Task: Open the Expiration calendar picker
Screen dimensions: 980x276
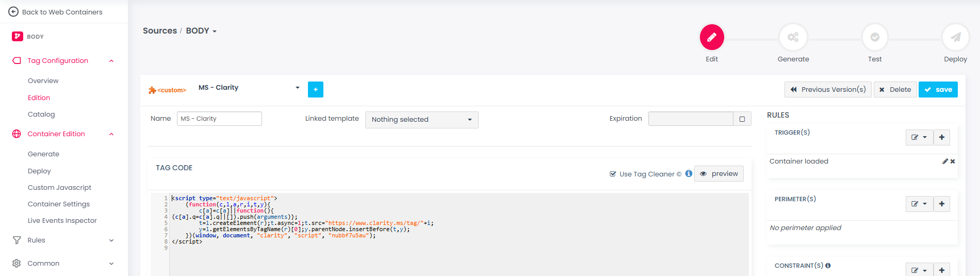Action: 742,119
